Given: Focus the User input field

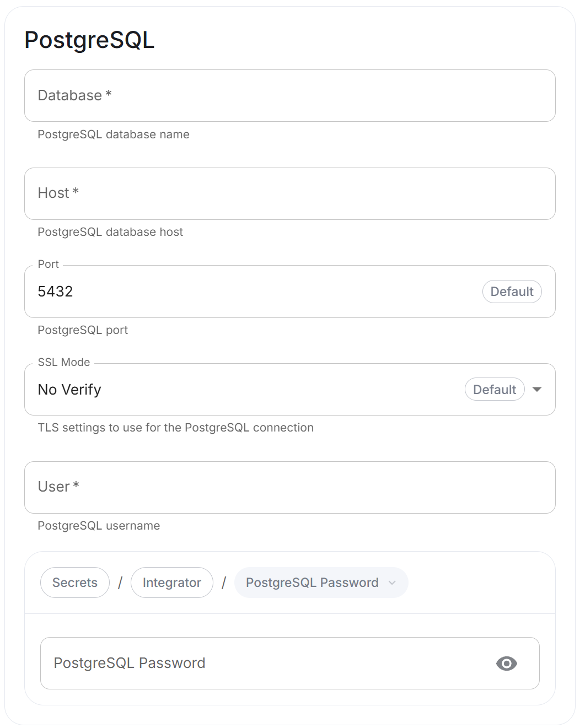Looking at the screenshot, I should tap(290, 488).
